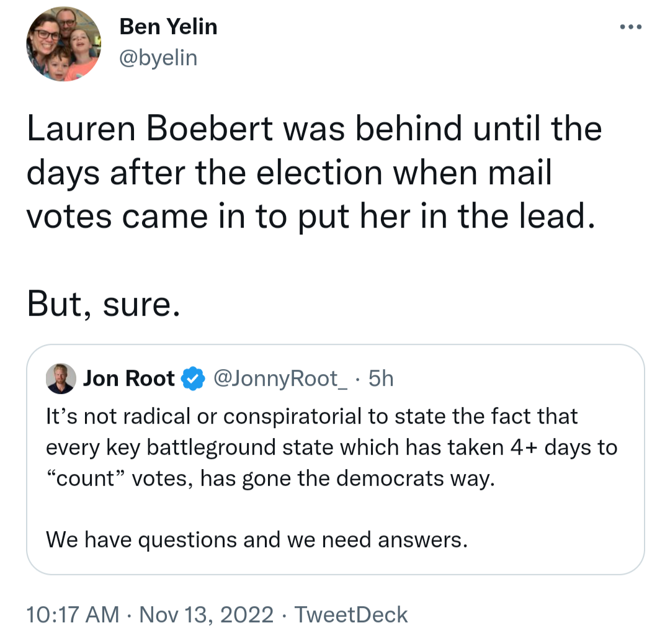Click the Nov 13, 2022 date
Screen dimensions: 670x644
tap(207, 614)
